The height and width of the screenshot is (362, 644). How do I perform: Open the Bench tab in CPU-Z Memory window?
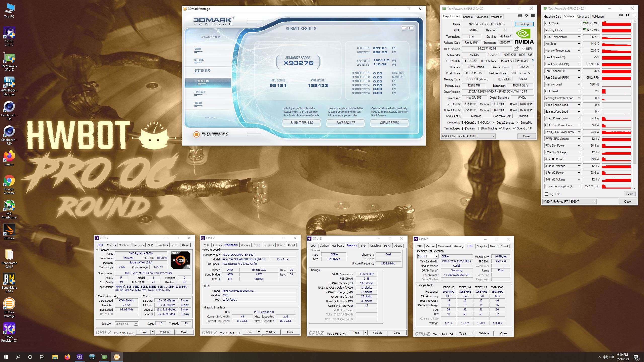click(387, 246)
